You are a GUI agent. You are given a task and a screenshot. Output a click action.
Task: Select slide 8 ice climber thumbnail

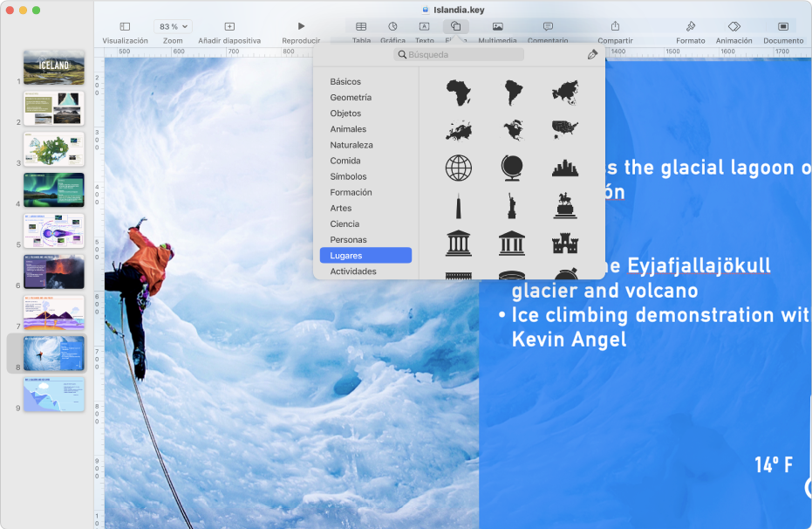(54, 354)
